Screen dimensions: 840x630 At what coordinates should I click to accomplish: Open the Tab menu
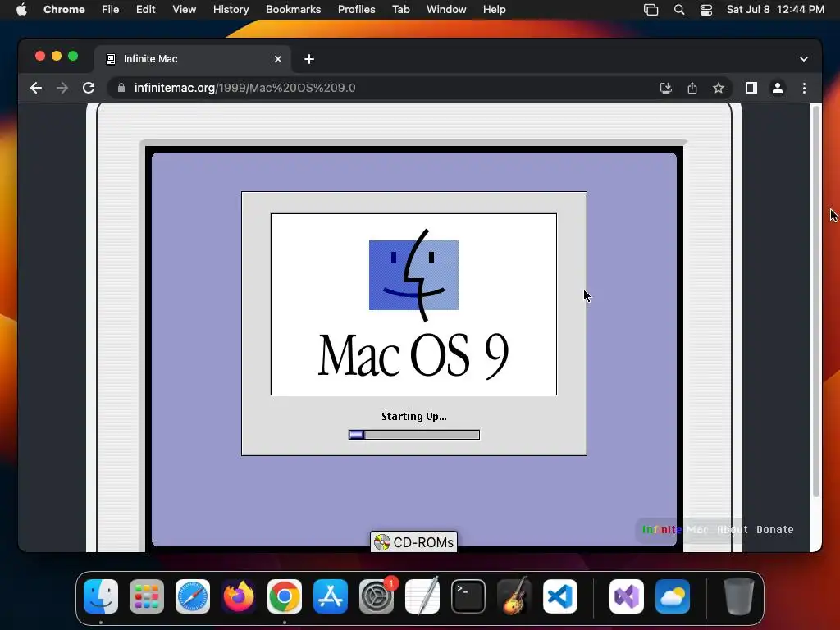[400, 9]
